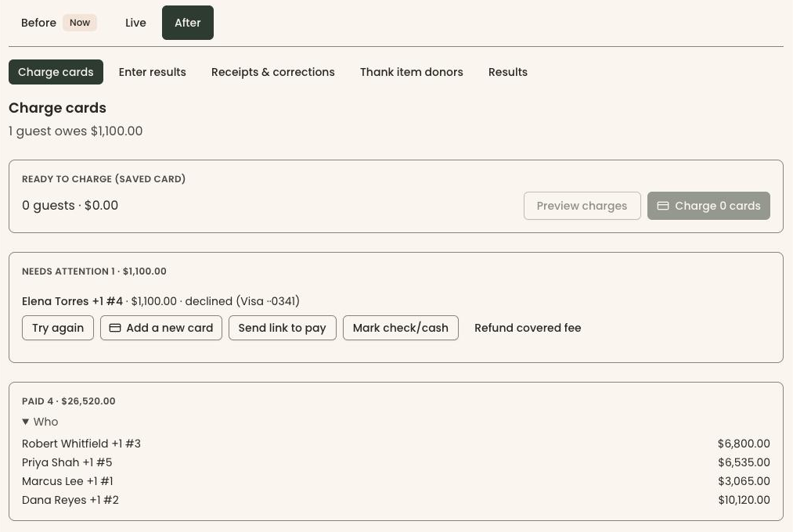This screenshot has width=793, height=532.
Task: Open the Charge cards sub-tab
Action: tap(56, 72)
